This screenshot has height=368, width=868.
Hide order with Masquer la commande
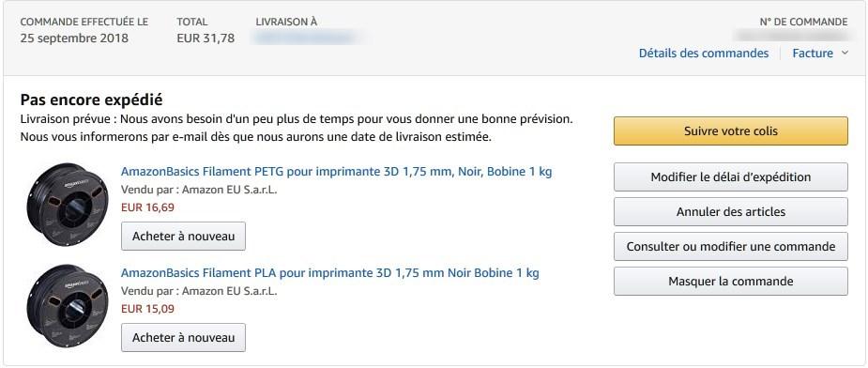[x=731, y=281]
